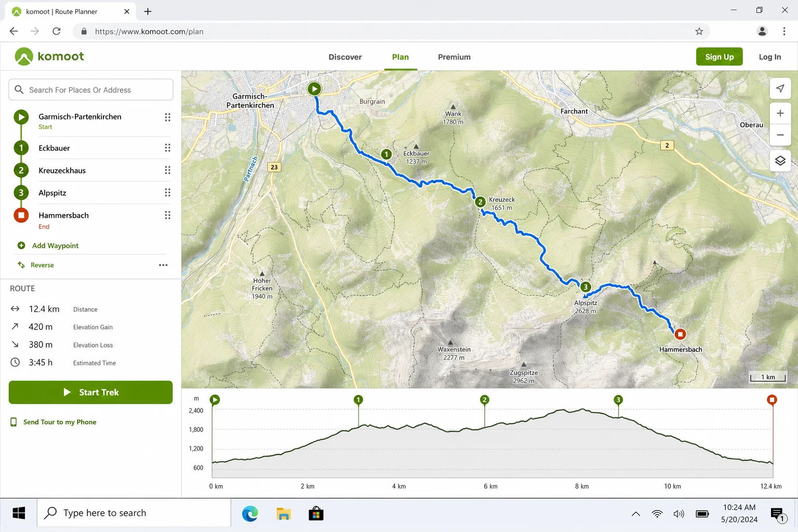The height and width of the screenshot is (532, 798).
Task: Click the green Start play icon for Garmisch-Partenkirchen
Action: [x=21, y=117]
